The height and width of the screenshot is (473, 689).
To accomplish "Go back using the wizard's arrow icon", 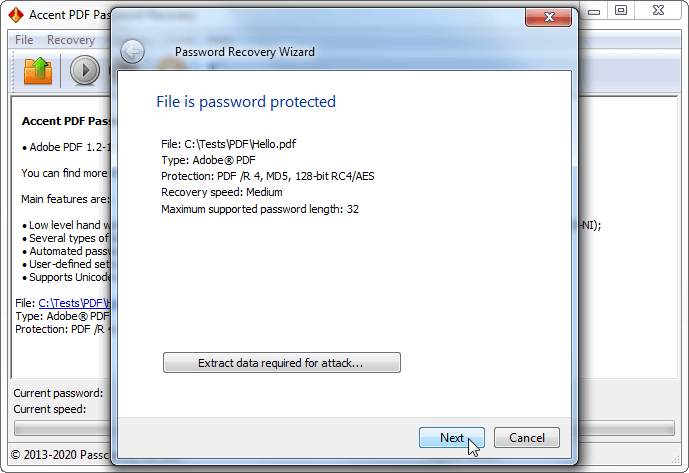I will [132, 52].
